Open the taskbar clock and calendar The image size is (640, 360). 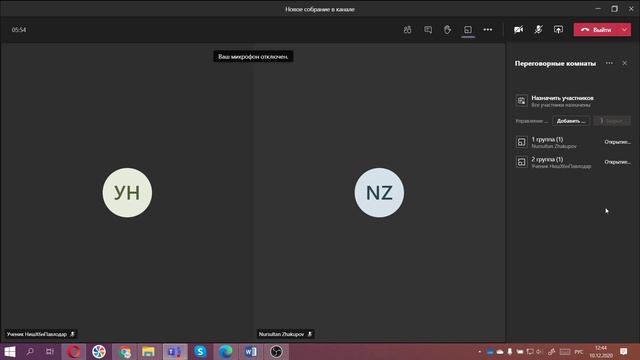[601, 351]
